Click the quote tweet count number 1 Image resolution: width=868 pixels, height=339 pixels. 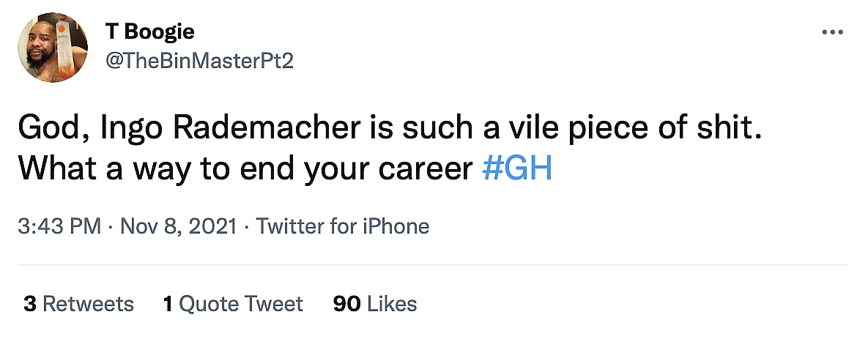[168, 304]
